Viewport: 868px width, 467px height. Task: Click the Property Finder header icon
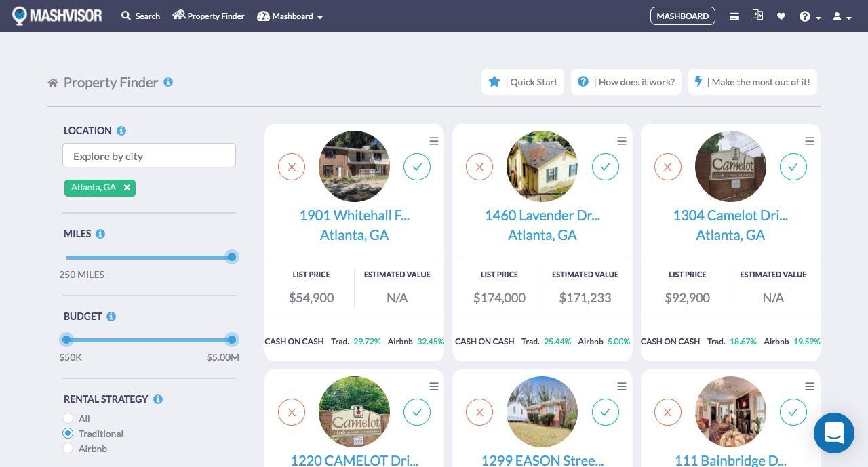coord(179,15)
